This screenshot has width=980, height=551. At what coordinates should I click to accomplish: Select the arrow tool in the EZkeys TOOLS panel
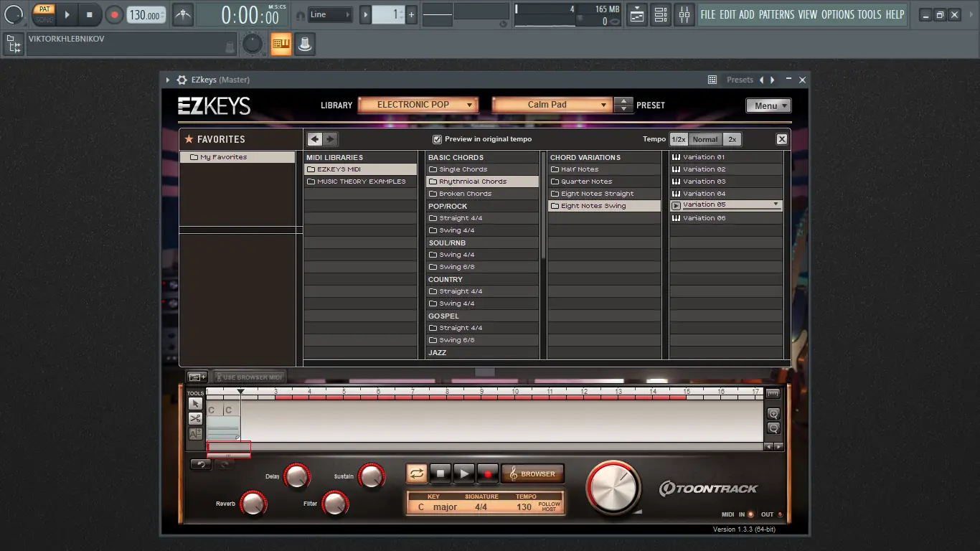(x=194, y=404)
